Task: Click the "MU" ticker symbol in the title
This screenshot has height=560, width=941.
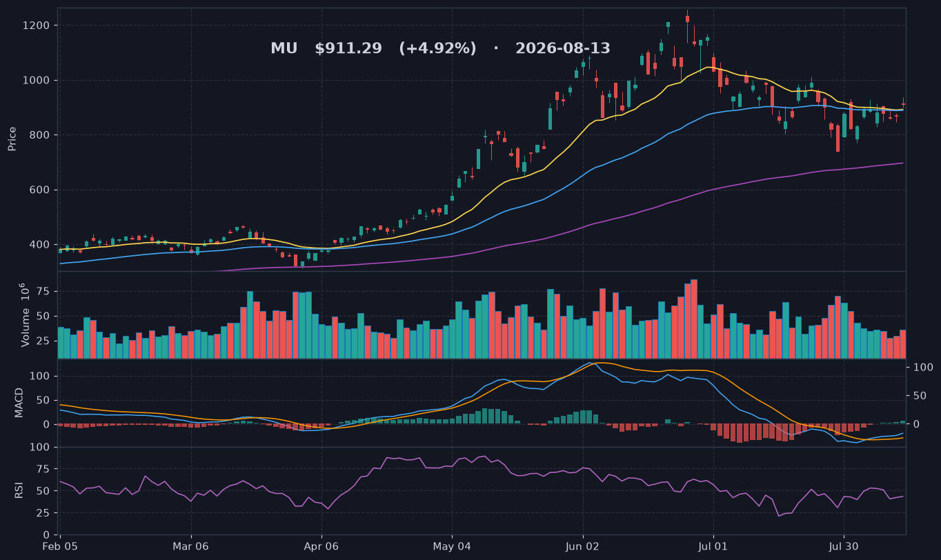Action: click(x=284, y=49)
